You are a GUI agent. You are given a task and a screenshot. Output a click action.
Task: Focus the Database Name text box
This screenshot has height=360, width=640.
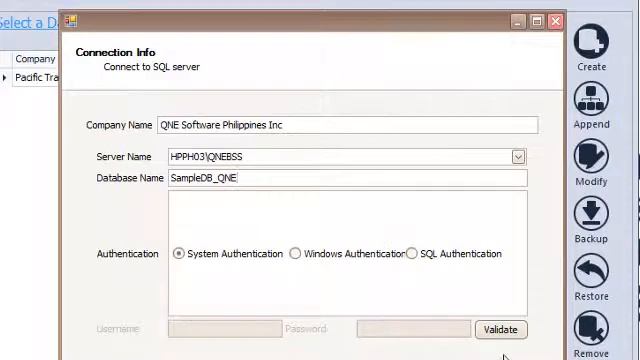click(x=348, y=178)
